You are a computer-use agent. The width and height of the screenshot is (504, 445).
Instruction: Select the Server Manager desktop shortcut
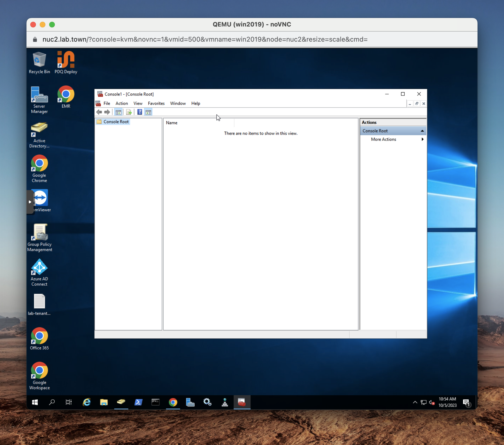[x=39, y=100]
